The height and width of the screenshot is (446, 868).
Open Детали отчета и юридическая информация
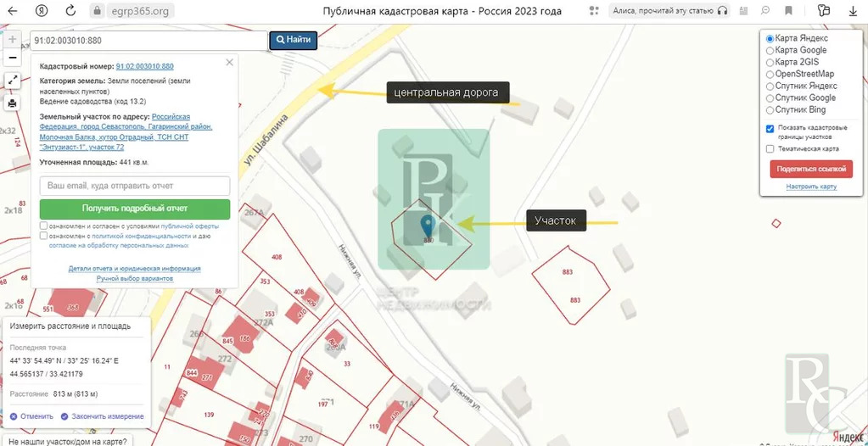(135, 269)
